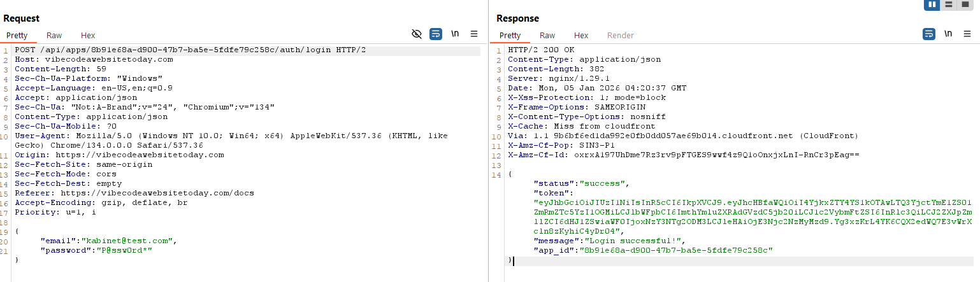Switch Response view to Raw tab
Image resolution: width=980 pixels, height=282 pixels.
click(547, 36)
